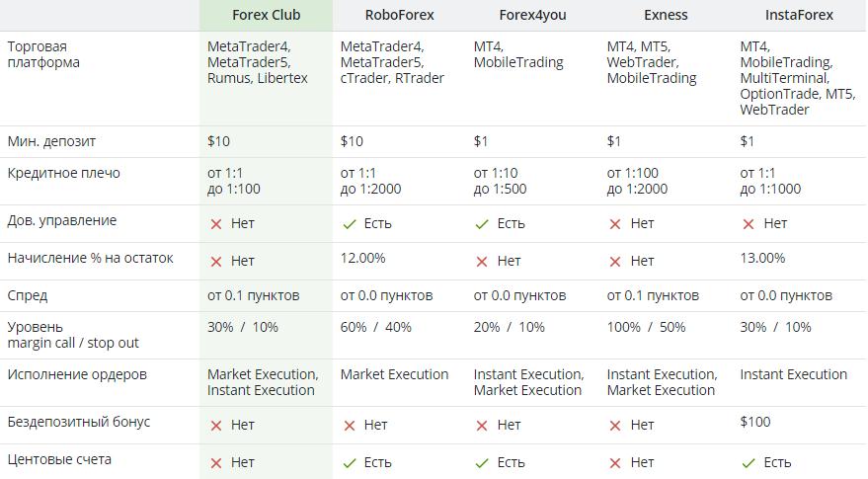Click red cross for RoboForex no-deposit bonus
The height and width of the screenshot is (479, 868).
(x=349, y=426)
